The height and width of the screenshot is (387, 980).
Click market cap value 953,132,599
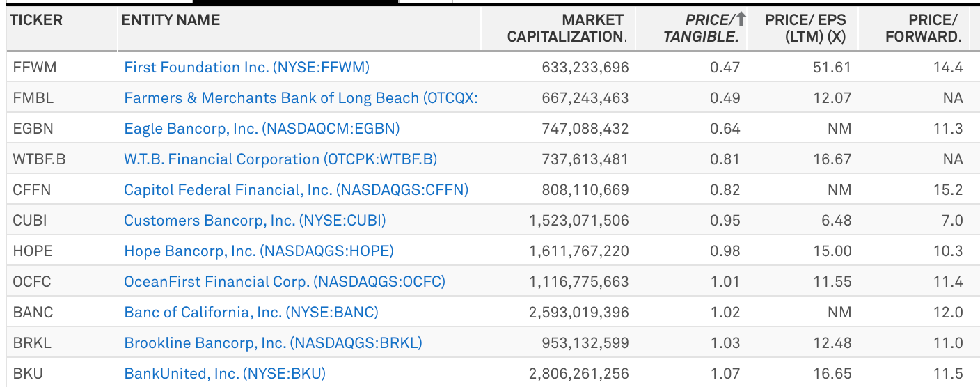click(585, 343)
